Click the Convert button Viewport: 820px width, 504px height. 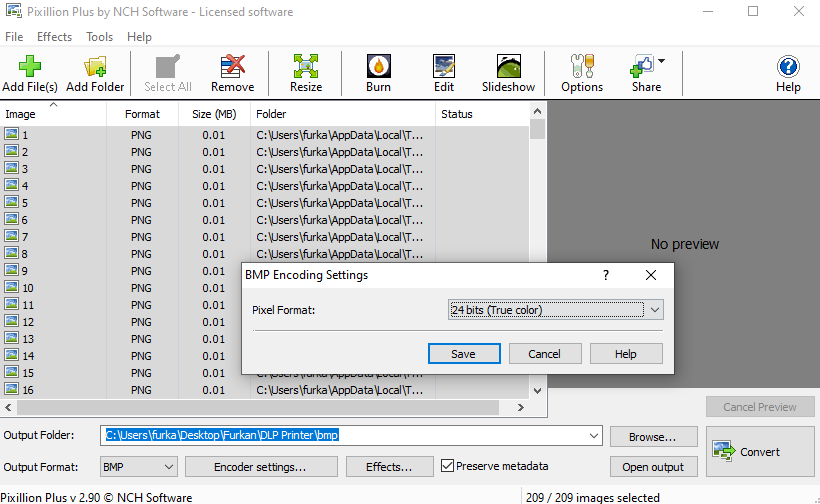click(760, 452)
